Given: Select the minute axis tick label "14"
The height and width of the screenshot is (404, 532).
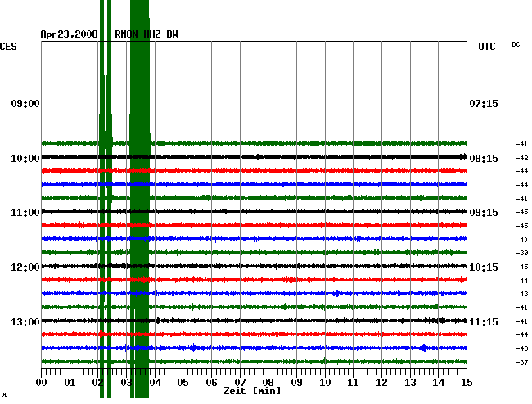Looking at the screenshot, I should [438, 383].
